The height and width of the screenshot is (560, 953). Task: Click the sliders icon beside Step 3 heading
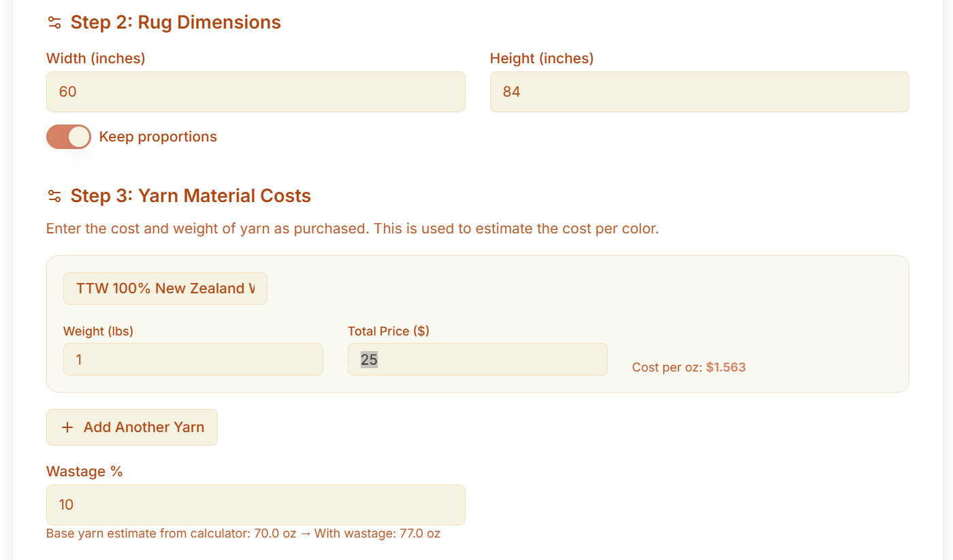(54, 196)
